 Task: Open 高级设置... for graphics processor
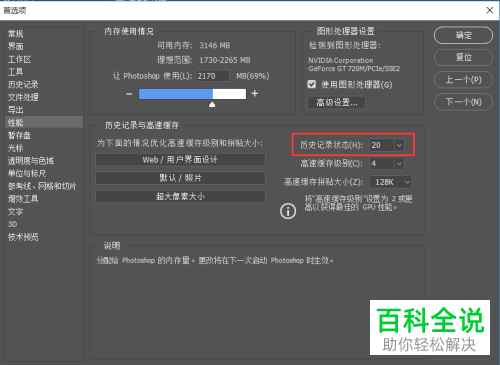point(336,102)
